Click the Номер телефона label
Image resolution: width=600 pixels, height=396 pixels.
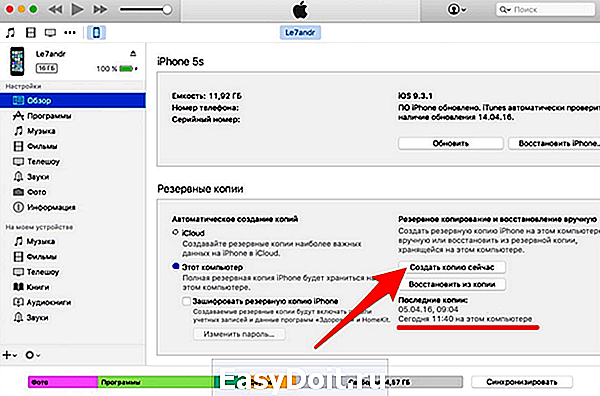[205, 108]
